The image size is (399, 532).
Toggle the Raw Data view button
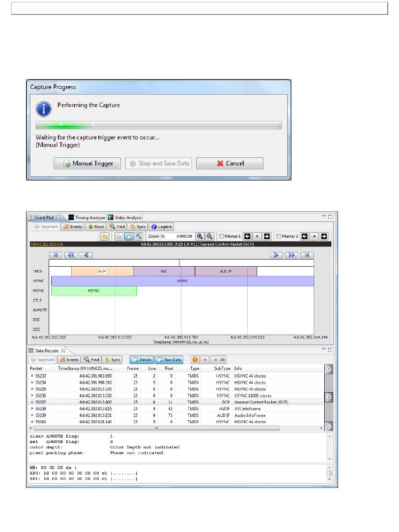click(x=169, y=360)
